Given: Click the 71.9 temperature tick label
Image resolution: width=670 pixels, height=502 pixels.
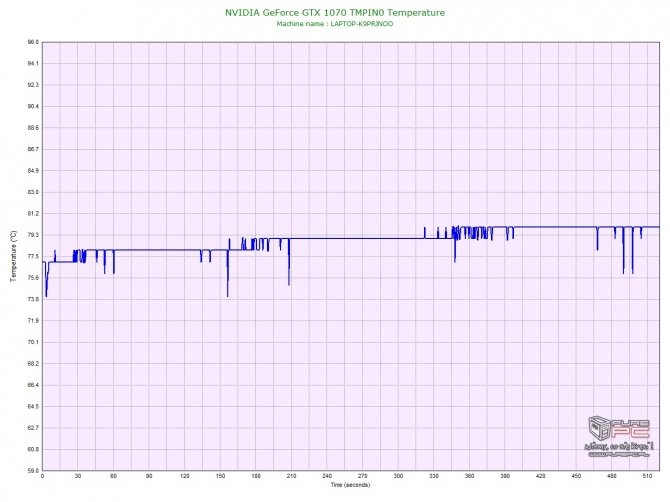Looking at the screenshot, I should coord(33,320).
